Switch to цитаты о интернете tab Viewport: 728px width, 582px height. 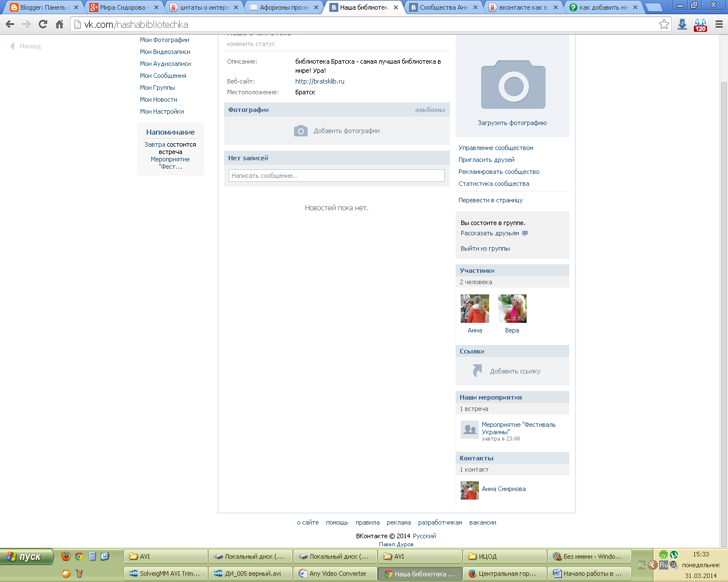[204, 7]
